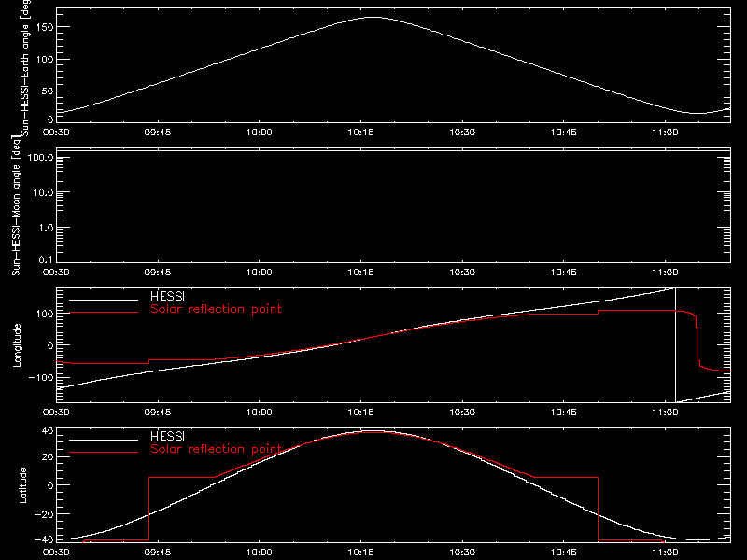The height and width of the screenshot is (560, 747).
Task: Click the Sun-HESSI-Earth angle axis label
Action: (x=24, y=67)
